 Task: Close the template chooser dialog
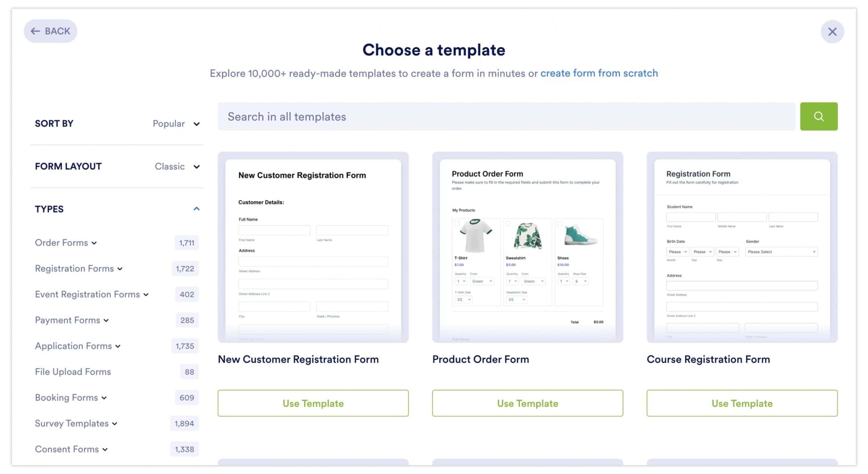[832, 32]
